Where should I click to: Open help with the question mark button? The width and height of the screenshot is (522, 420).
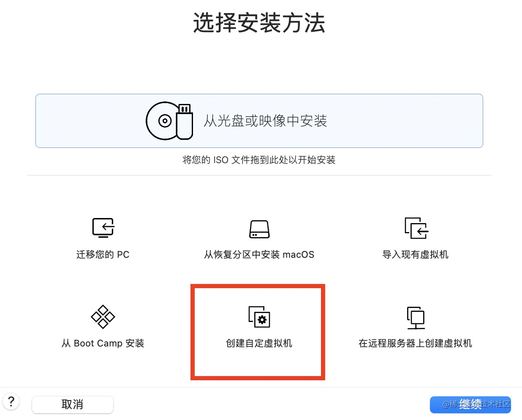pos(11,401)
